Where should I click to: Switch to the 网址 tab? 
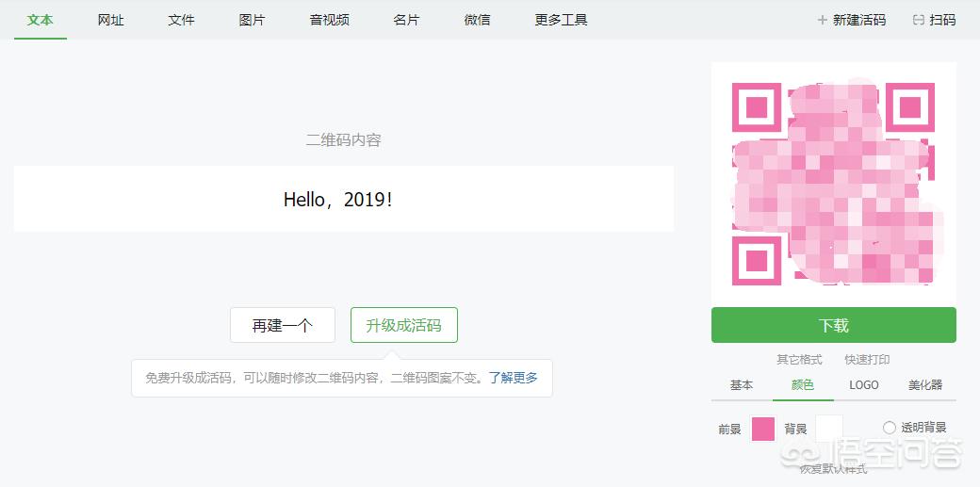pos(111,20)
